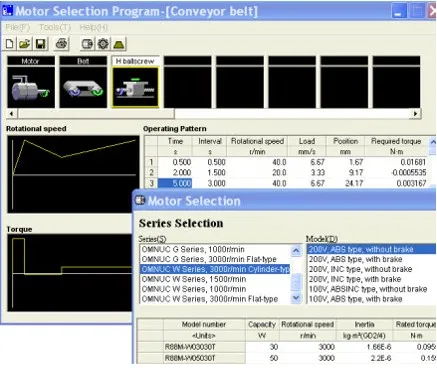
Task: Save using the floppy disk icon
Action: pyautogui.click(x=41, y=44)
